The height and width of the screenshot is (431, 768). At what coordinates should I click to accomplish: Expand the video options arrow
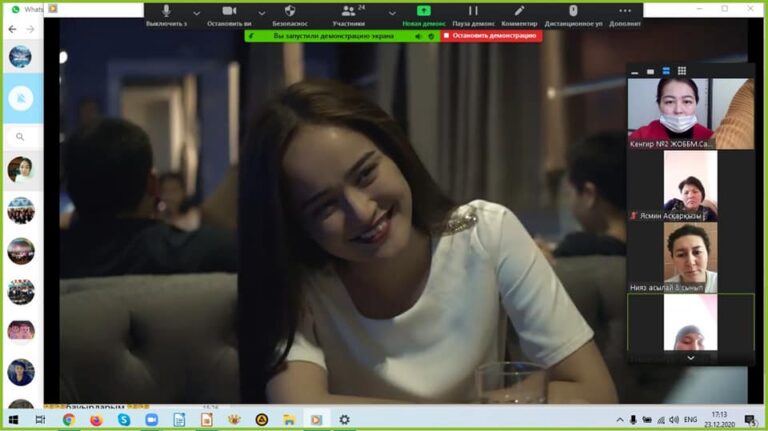pyautogui.click(x=261, y=13)
